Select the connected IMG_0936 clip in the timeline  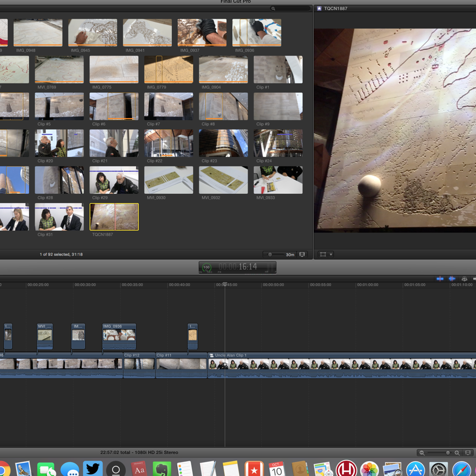[119, 337]
